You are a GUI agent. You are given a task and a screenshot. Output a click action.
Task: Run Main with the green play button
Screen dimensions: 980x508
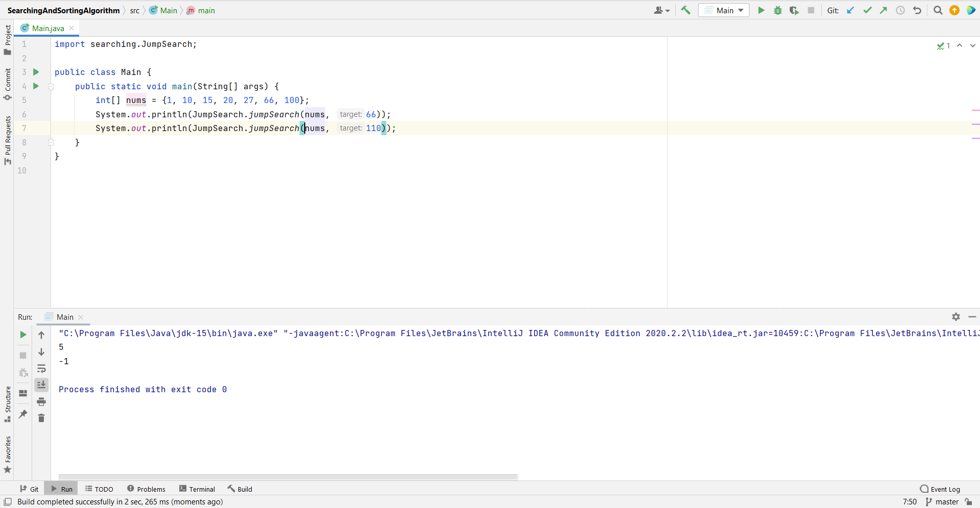761,10
